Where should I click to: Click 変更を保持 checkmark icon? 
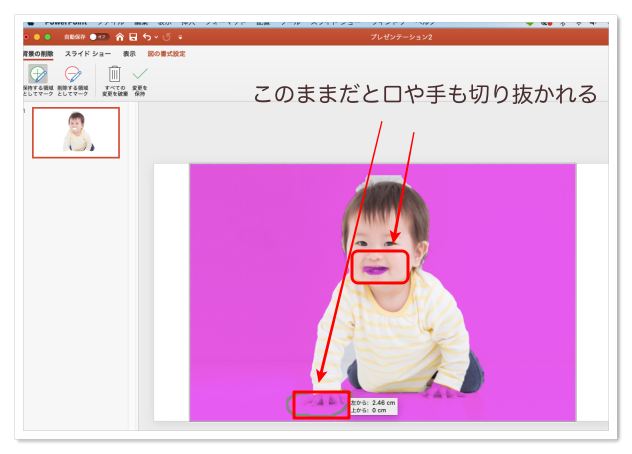[140, 81]
